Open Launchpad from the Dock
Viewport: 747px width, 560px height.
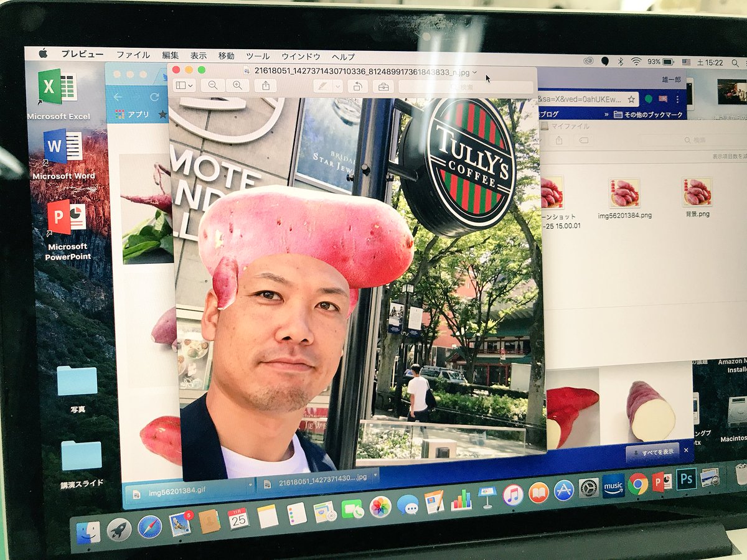[119, 530]
